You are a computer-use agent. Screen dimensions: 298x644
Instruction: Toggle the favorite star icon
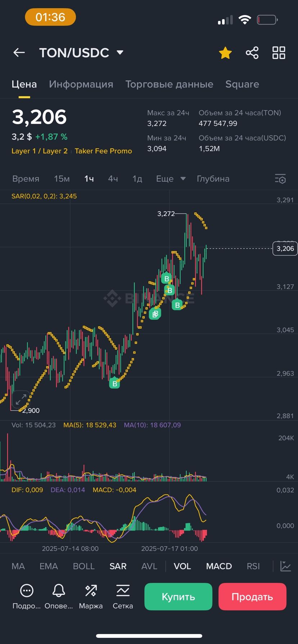click(x=225, y=53)
